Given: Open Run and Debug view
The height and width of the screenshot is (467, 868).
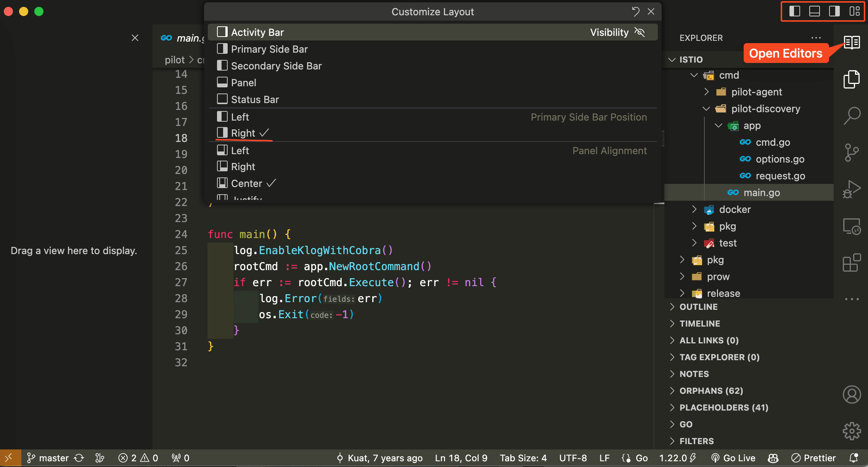Looking at the screenshot, I should 852,189.
